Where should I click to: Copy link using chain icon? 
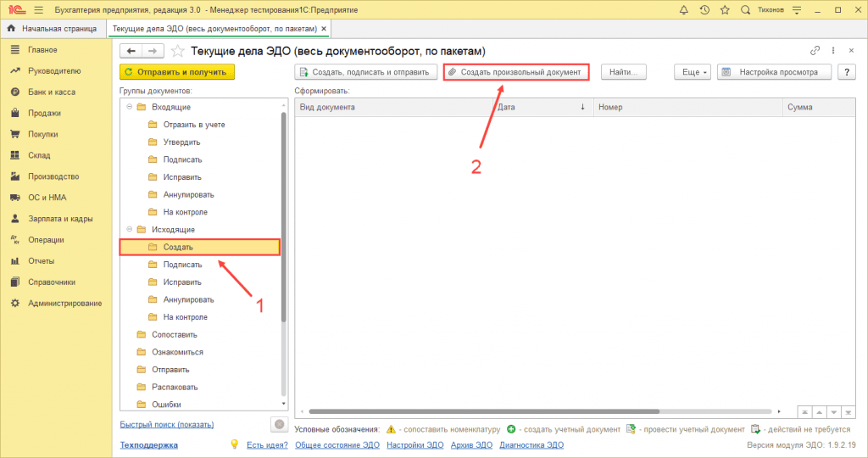[x=815, y=50]
